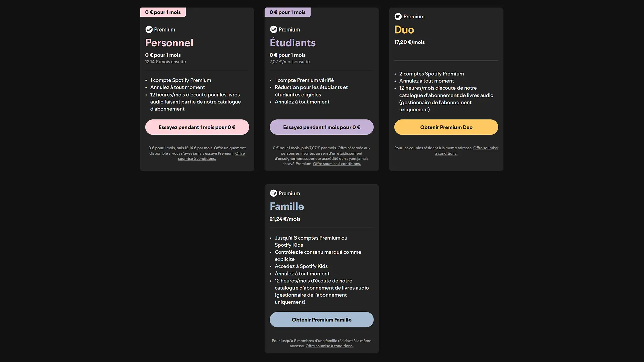
Task: Open Étudiants 'Offre soumise à conditions' link
Action: (x=337, y=164)
